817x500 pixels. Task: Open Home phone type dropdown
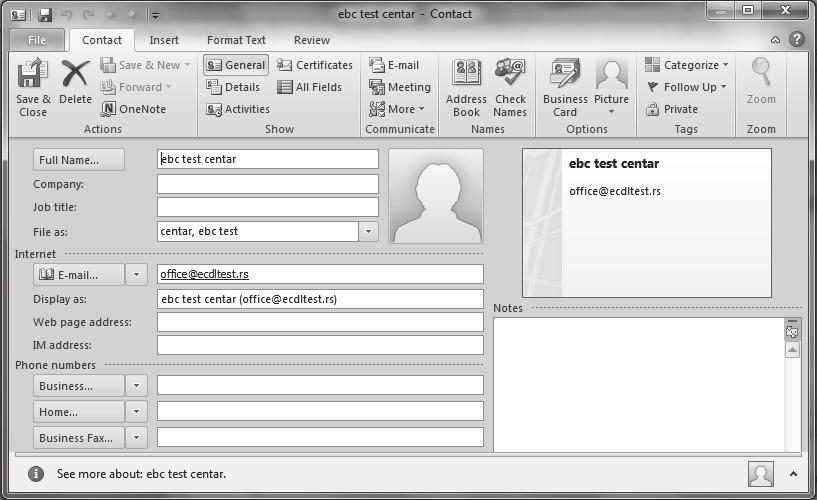click(x=137, y=411)
